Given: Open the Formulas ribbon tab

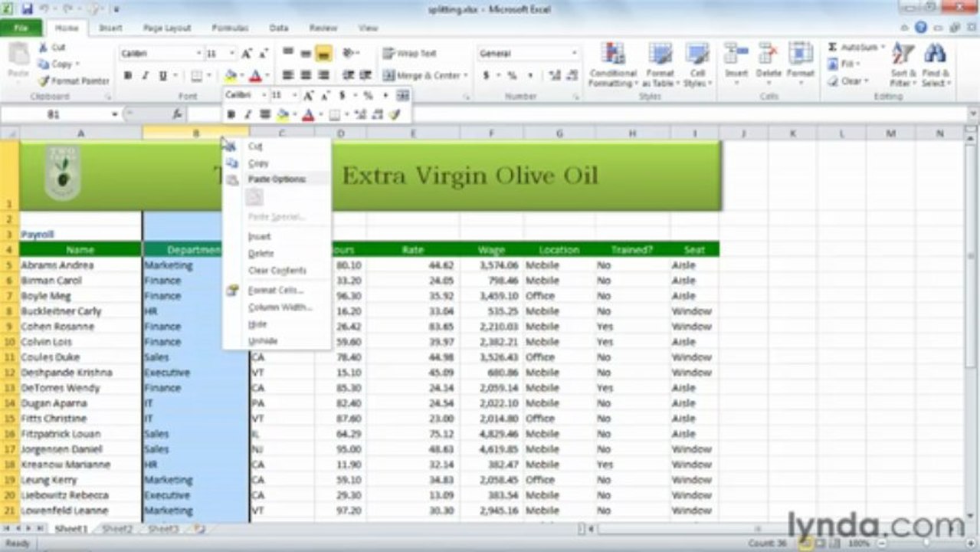Looking at the screenshot, I should [230, 28].
